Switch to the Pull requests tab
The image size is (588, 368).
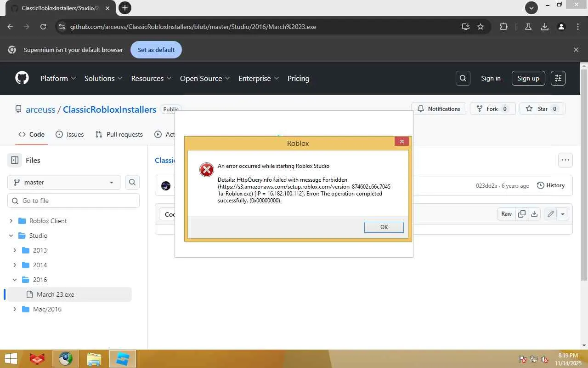coord(119,134)
